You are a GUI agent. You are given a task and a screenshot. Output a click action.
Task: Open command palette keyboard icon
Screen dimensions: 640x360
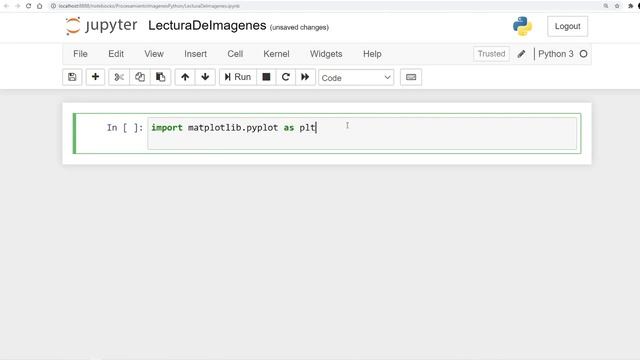point(411,77)
